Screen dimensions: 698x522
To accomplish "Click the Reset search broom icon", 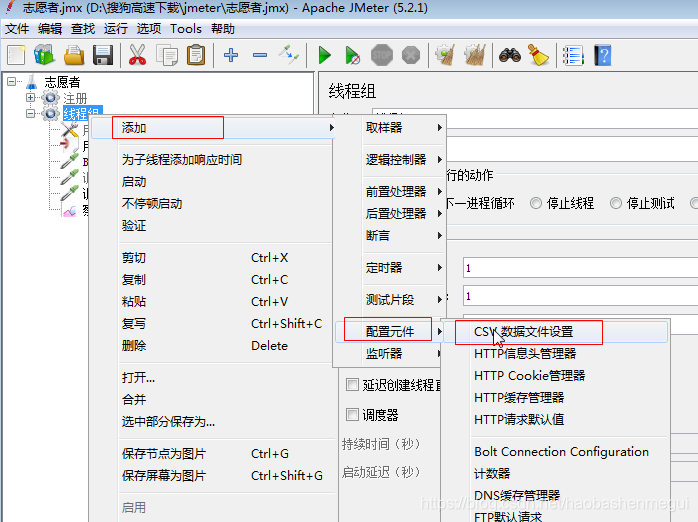I will 538,55.
